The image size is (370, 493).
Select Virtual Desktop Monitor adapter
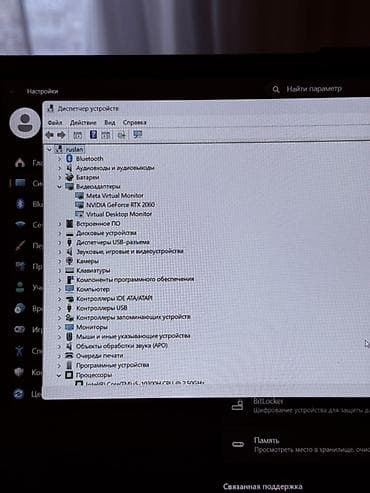tap(119, 214)
